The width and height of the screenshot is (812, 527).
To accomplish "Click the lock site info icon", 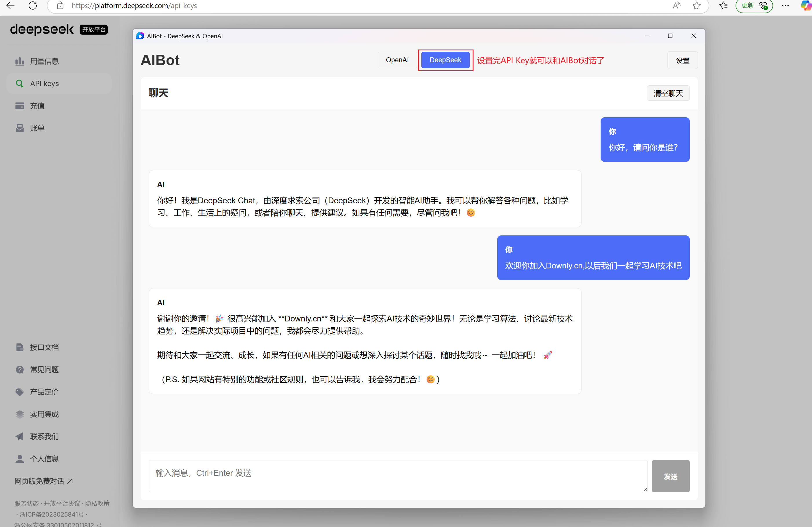I will (x=61, y=6).
